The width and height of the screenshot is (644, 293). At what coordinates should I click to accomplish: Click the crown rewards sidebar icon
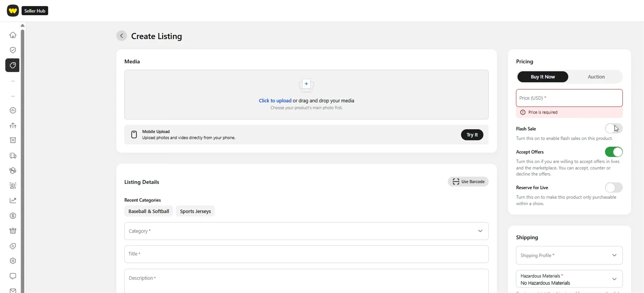coord(13,231)
